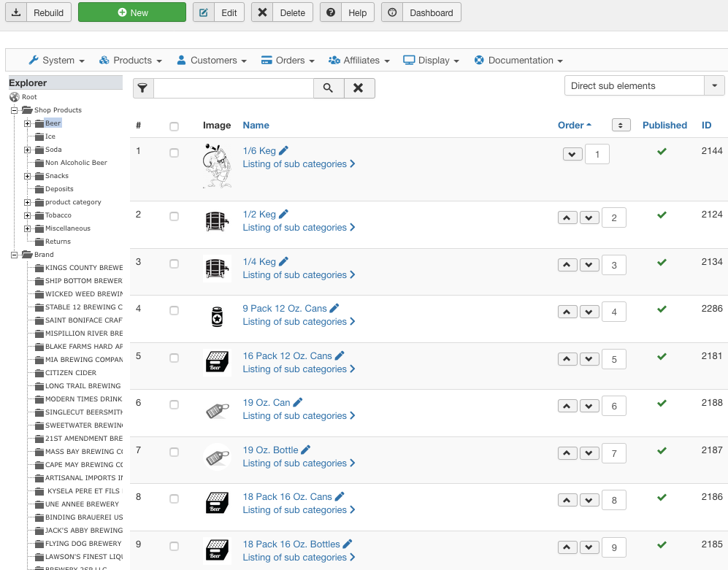Image resolution: width=728 pixels, height=570 pixels.
Task: Tick the 16 Pack 12 Oz. Cans checkbox
Action: click(174, 358)
